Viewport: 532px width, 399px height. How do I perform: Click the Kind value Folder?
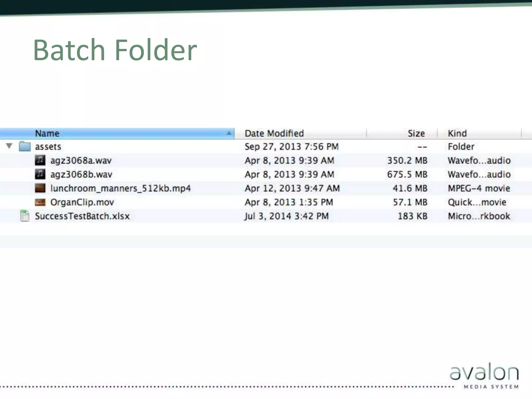(x=461, y=147)
